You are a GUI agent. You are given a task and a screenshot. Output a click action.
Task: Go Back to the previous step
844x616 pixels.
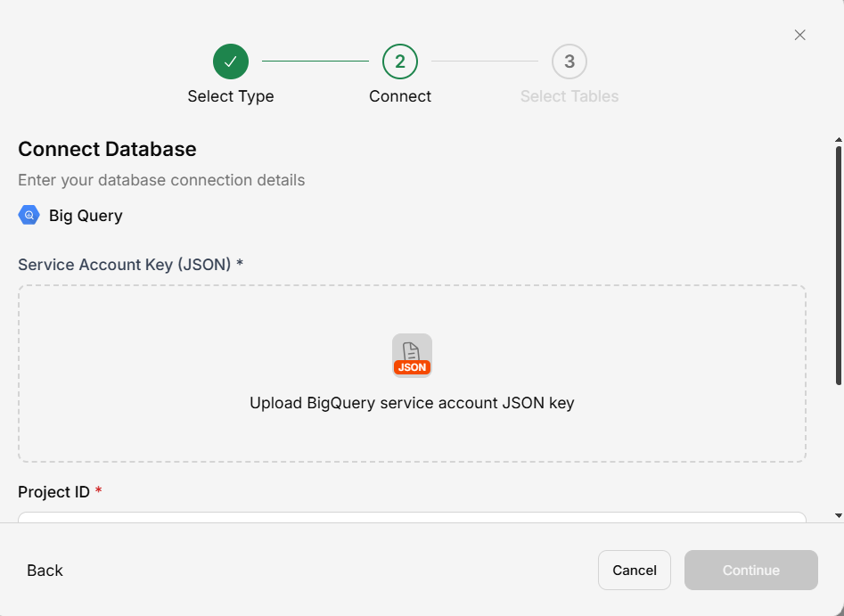pyautogui.click(x=45, y=571)
